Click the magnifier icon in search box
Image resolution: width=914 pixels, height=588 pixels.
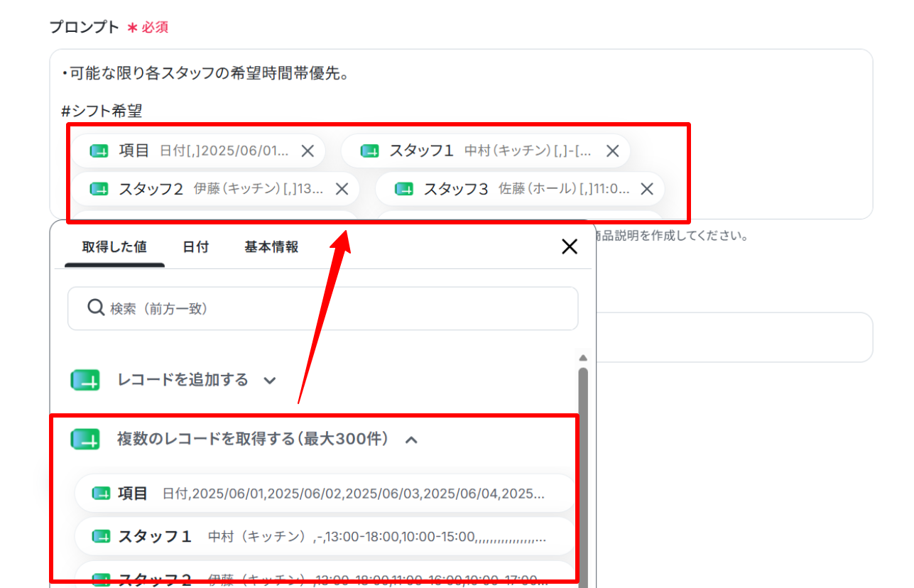(96, 307)
